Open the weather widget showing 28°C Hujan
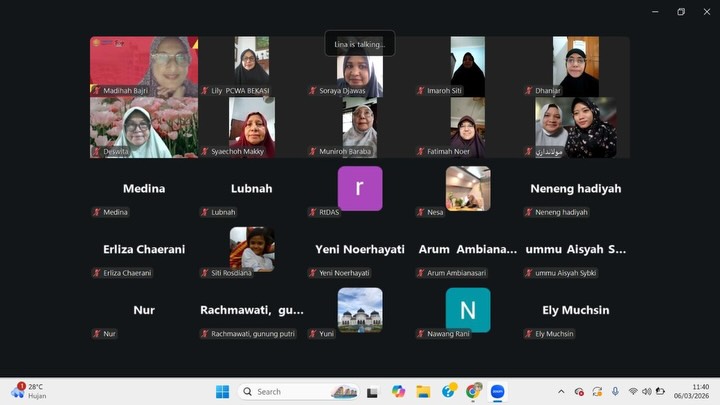The width and height of the screenshot is (720, 405). (x=28, y=391)
